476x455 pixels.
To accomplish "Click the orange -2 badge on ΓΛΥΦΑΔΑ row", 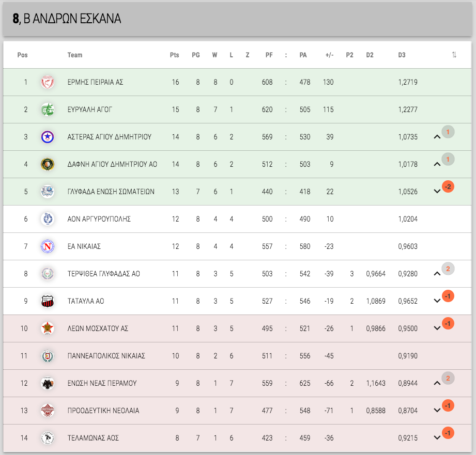I will tap(448, 186).
